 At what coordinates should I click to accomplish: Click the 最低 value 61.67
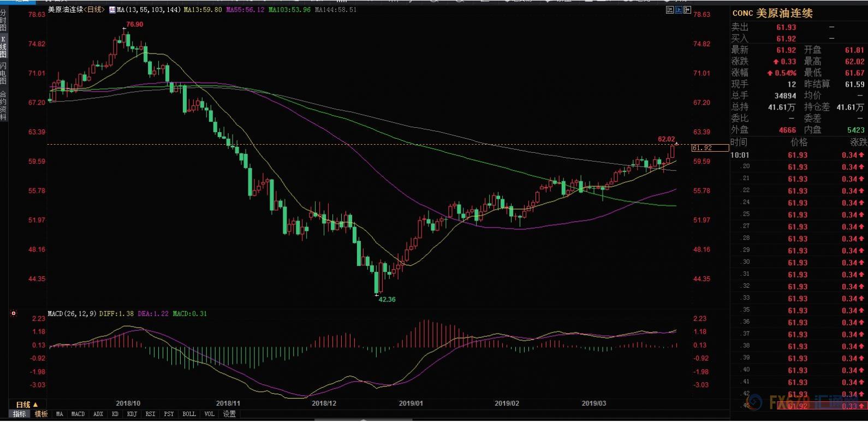pyautogui.click(x=854, y=73)
